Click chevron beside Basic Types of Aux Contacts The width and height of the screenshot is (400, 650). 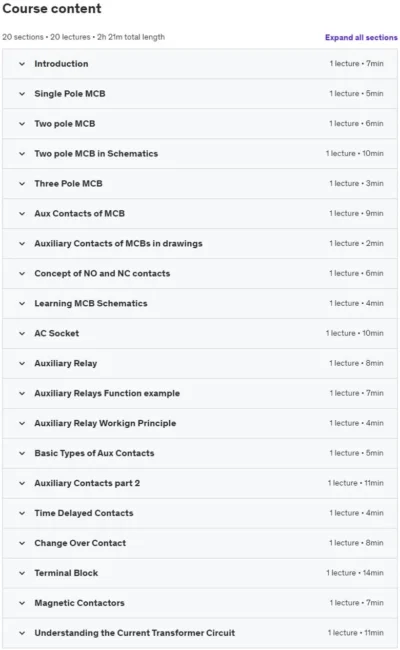[22, 453]
